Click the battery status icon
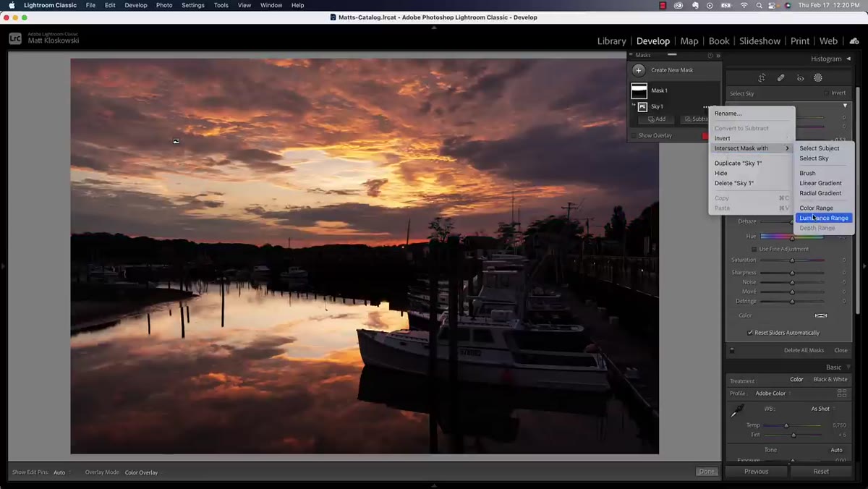 pos(727,5)
